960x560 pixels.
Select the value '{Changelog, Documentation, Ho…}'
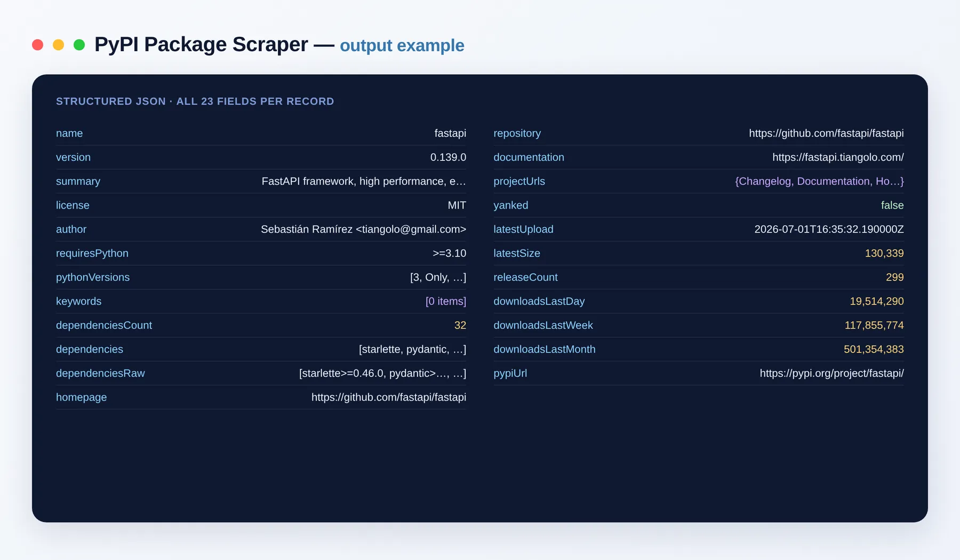[x=819, y=181]
